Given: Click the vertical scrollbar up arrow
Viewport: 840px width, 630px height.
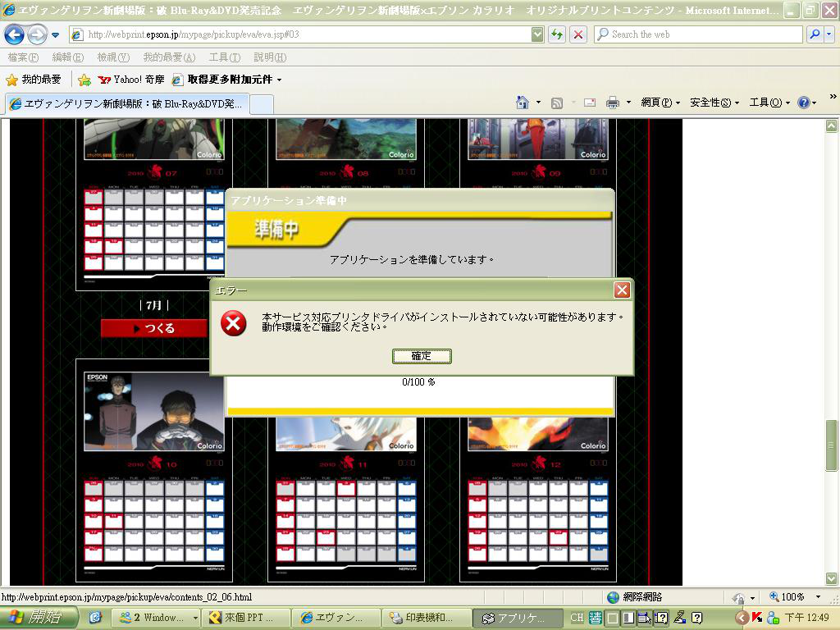Looking at the screenshot, I should pyautogui.click(x=831, y=126).
